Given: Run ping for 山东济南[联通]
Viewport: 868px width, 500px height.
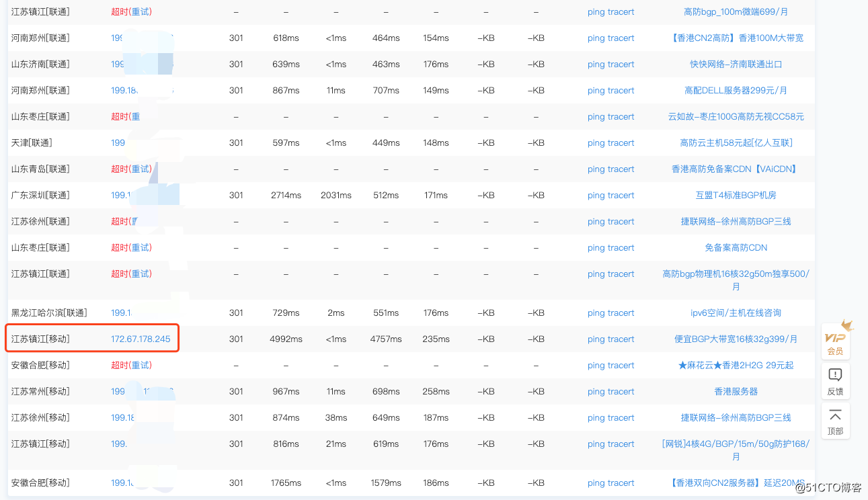Looking at the screenshot, I should (x=596, y=64).
